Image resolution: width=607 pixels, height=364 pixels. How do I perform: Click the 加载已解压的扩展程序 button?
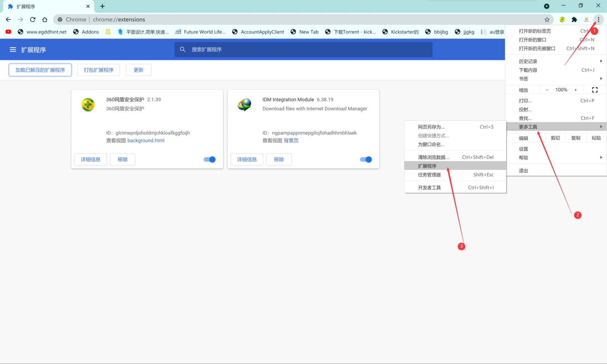point(40,70)
